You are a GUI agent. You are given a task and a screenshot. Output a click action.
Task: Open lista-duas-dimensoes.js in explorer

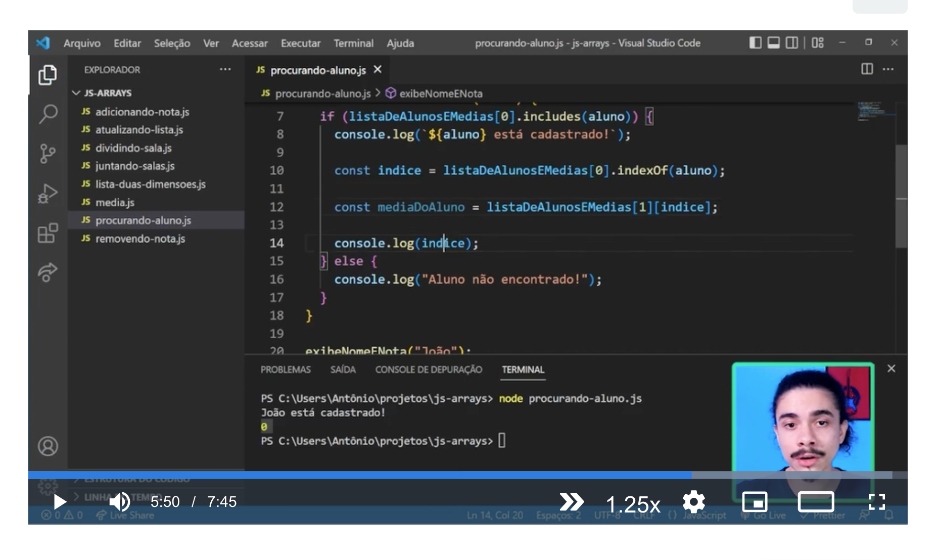157,184
